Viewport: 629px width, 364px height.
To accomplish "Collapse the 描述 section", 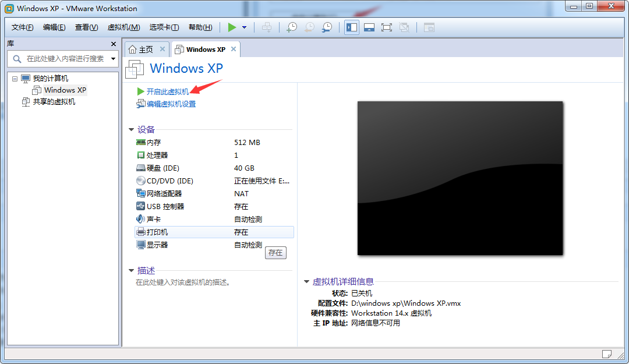I will 131,270.
